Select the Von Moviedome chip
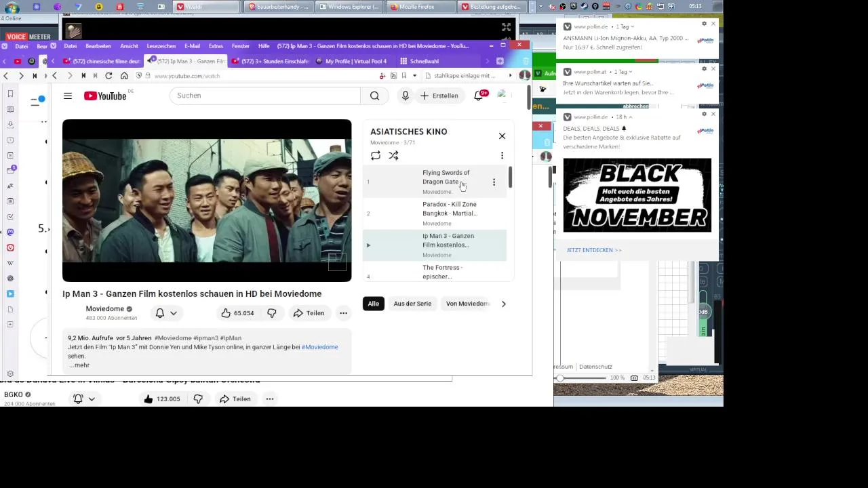This screenshot has height=488, width=868. click(x=467, y=304)
